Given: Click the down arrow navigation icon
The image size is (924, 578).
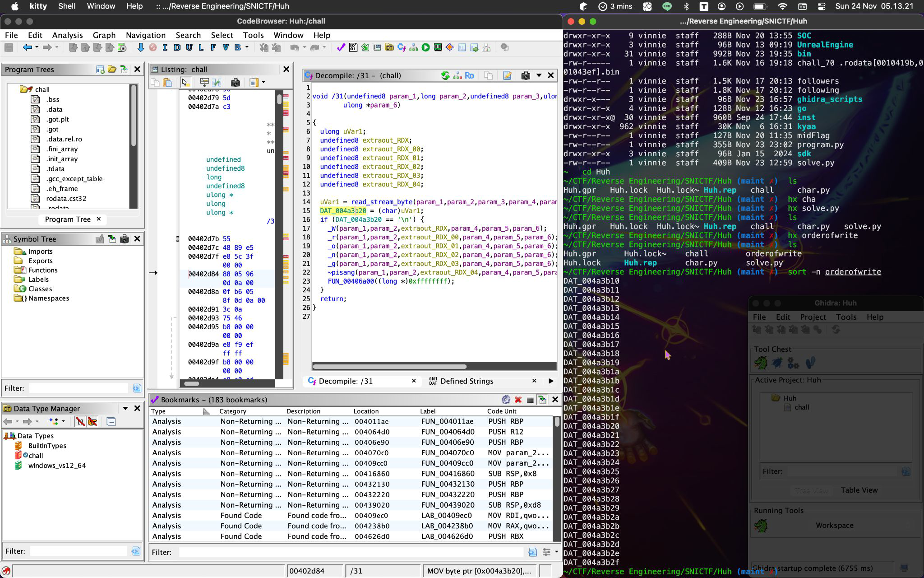Looking at the screenshot, I should 140,47.
